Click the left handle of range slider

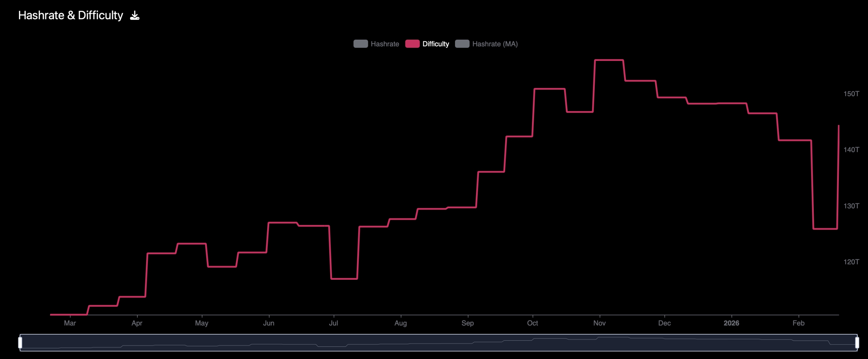[x=20, y=342]
